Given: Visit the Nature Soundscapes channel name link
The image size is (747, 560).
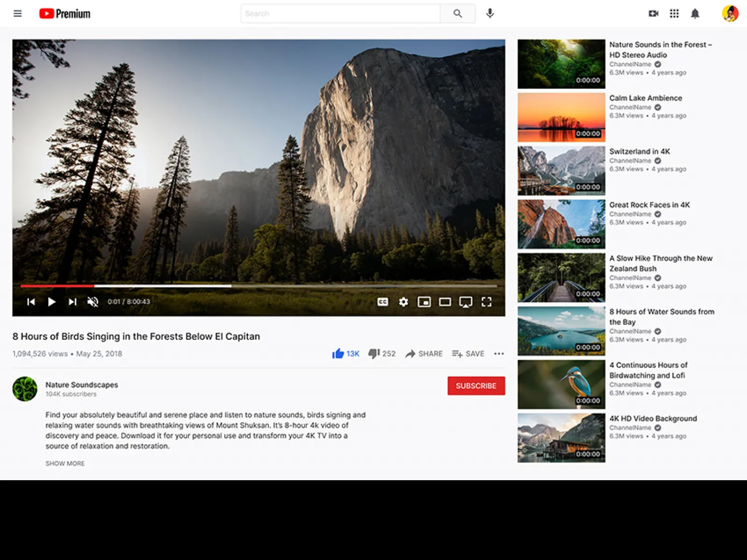Looking at the screenshot, I should click(x=81, y=385).
